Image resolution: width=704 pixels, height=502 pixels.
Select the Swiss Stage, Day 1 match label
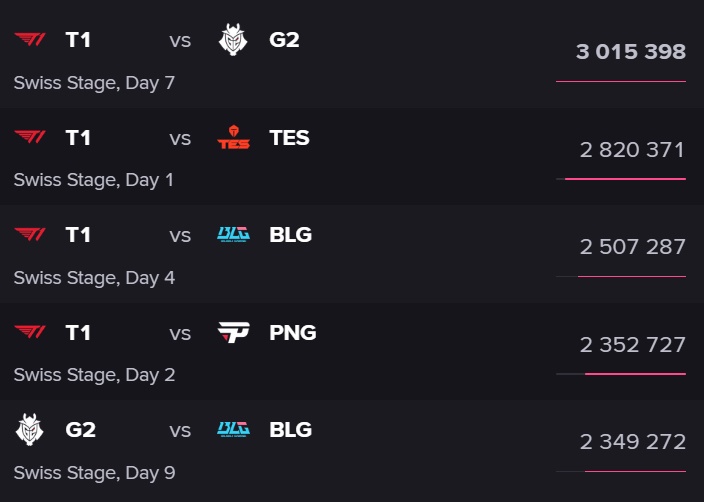point(94,180)
